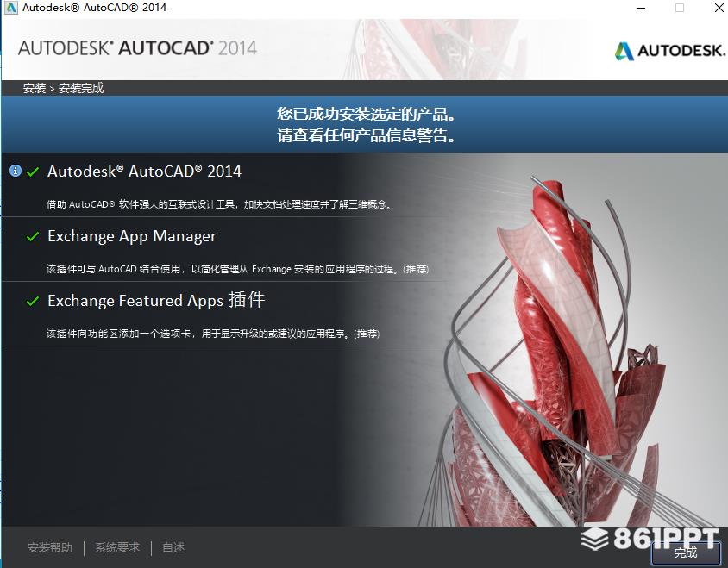
Task: Click the blue info icon beside Autodesk AutoCAD 2014
Action: point(16,171)
